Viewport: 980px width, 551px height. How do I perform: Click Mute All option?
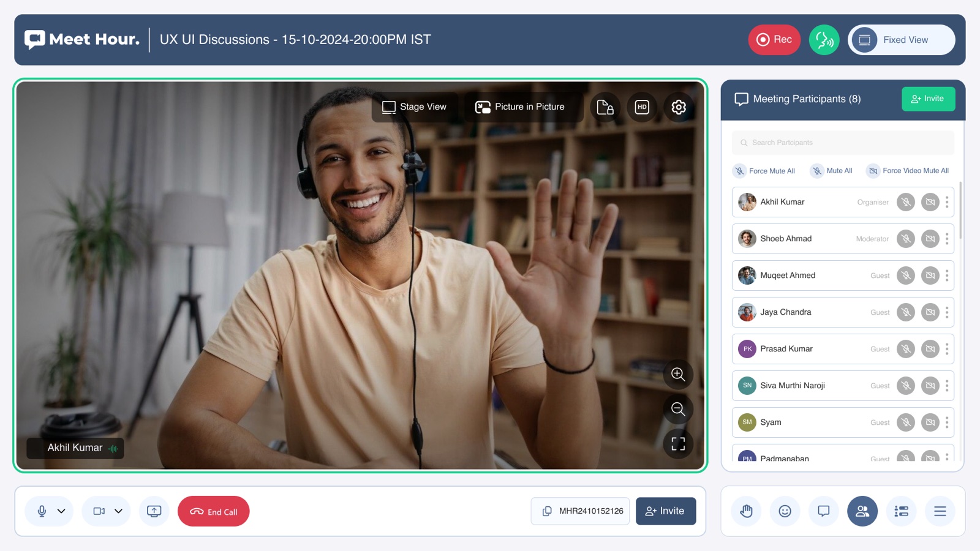tap(831, 171)
